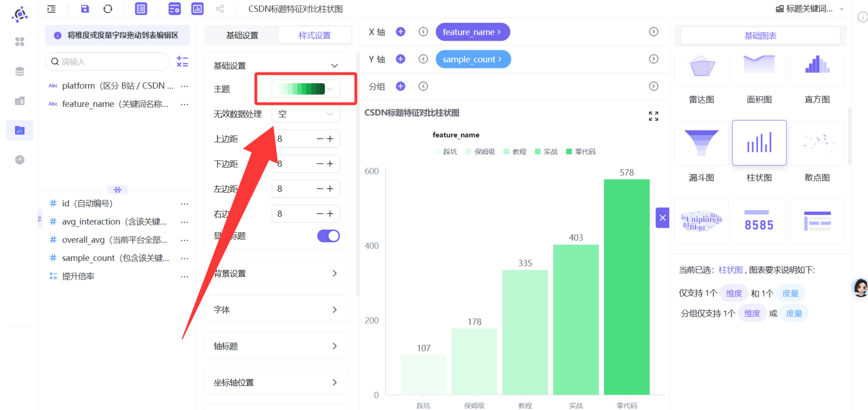The width and height of the screenshot is (868, 410).
Task: Click the field search input box
Action: [107, 62]
